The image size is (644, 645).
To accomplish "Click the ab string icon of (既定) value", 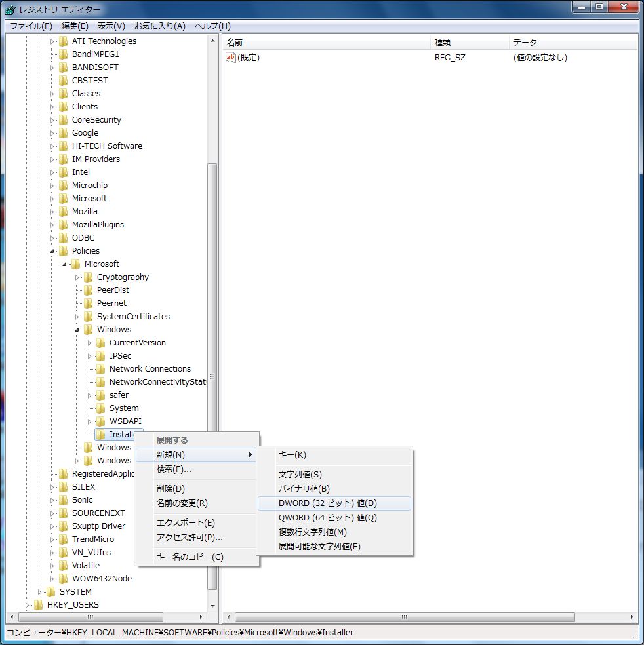I will coord(231,58).
